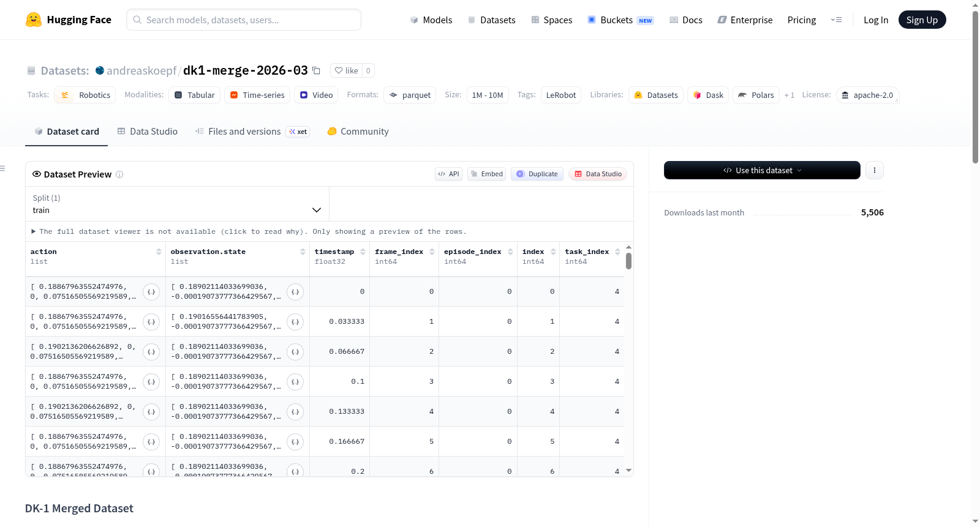
Task: Expand the full dataset viewer unavailable notice
Action: tap(249, 231)
